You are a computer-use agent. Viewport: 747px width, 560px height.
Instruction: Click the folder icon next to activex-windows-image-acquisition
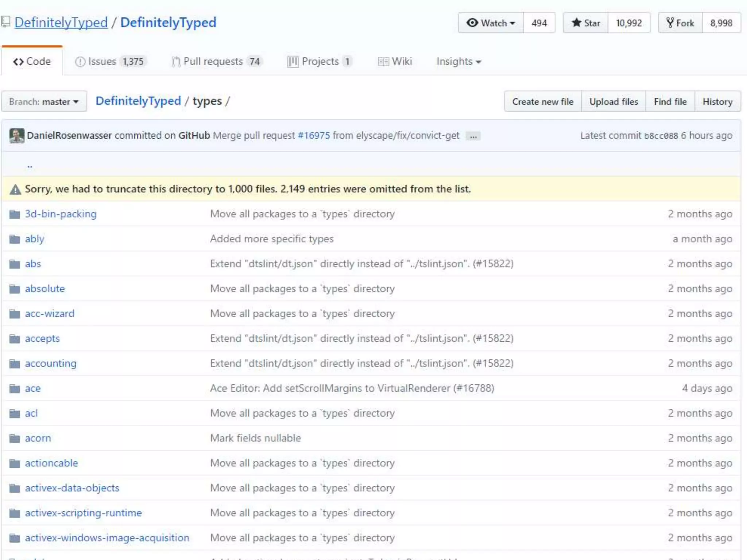[x=15, y=538]
